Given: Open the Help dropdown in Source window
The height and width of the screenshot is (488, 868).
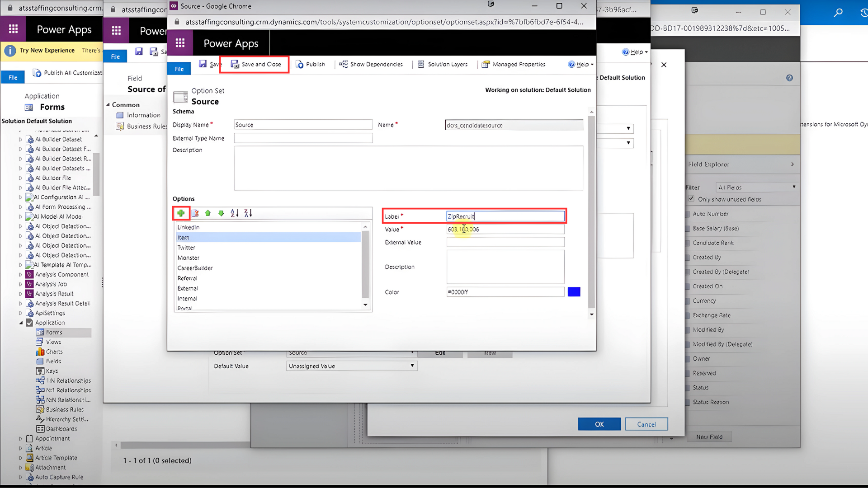Looking at the screenshot, I should 581,64.
